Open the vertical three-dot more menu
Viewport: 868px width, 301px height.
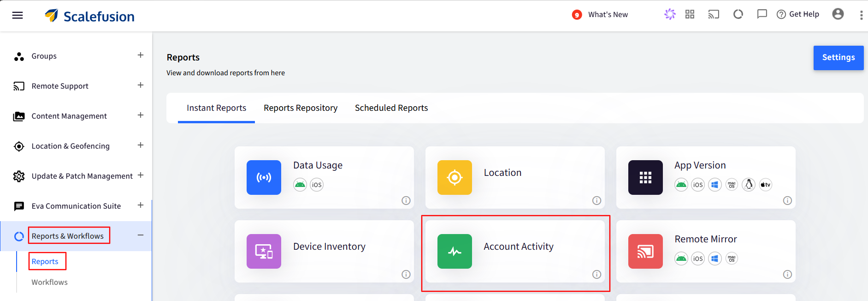(861, 15)
